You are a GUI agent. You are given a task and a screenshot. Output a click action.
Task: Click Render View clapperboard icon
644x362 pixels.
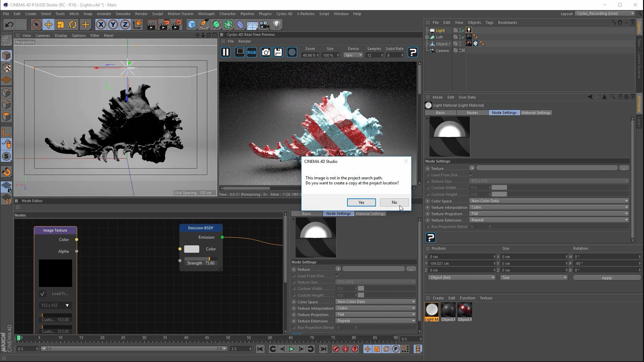(x=152, y=24)
